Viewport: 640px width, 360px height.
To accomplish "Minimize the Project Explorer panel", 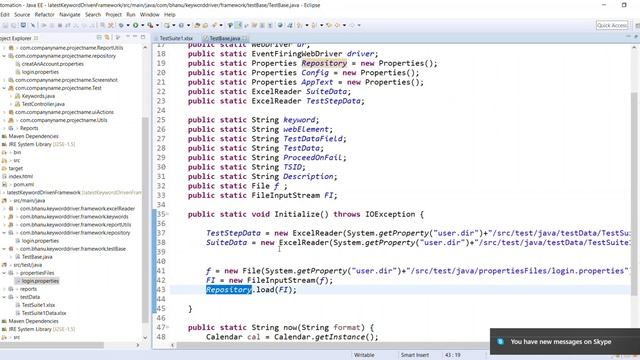I will [135, 37].
